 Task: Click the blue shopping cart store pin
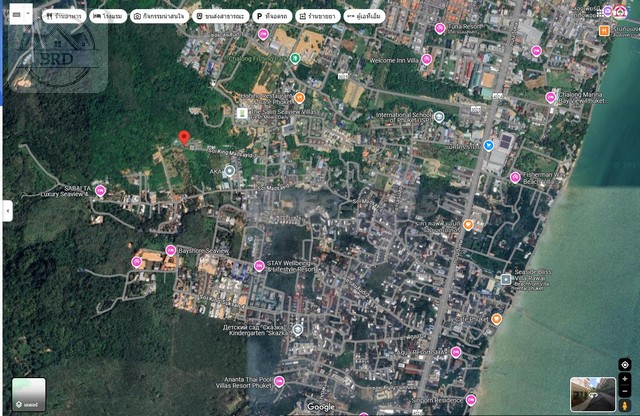click(488, 145)
